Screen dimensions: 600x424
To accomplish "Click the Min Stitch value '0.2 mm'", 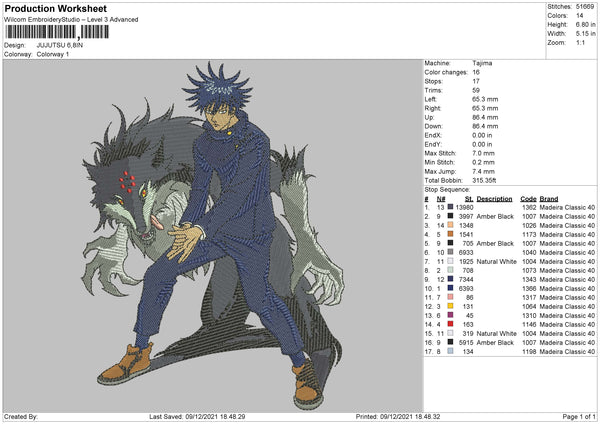I will (x=483, y=162).
